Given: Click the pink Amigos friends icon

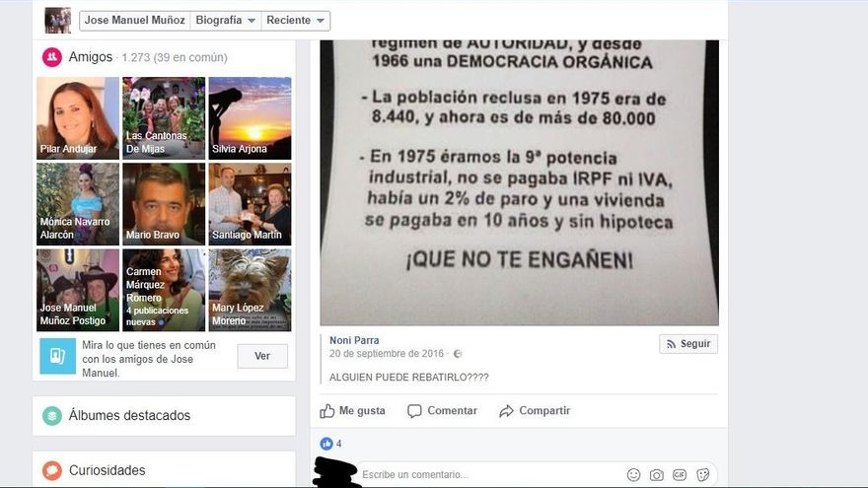Looking at the screenshot, I should pos(52,56).
